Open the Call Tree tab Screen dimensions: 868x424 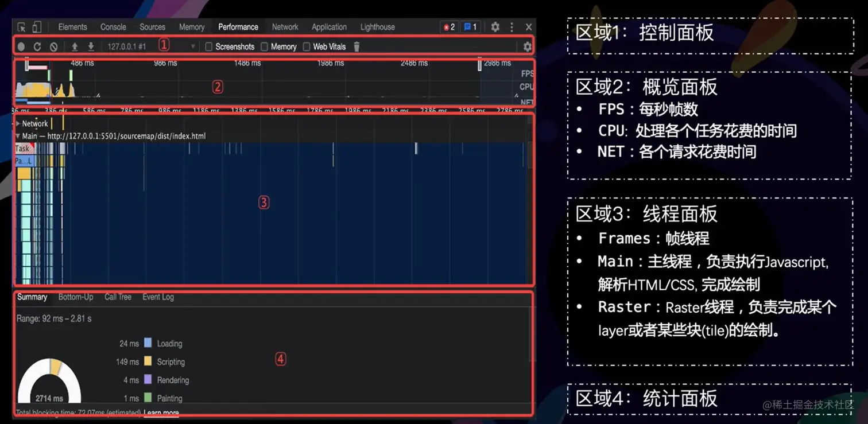(x=118, y=297)
